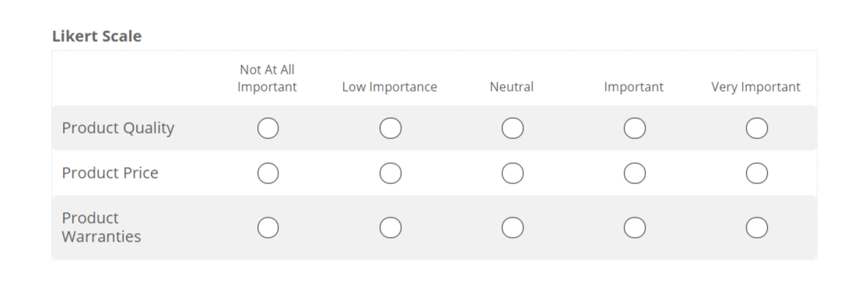The width and height of the screenshot is (868, 289).
Task: Select Neutral for Product Quality
Action: [513, 128]
